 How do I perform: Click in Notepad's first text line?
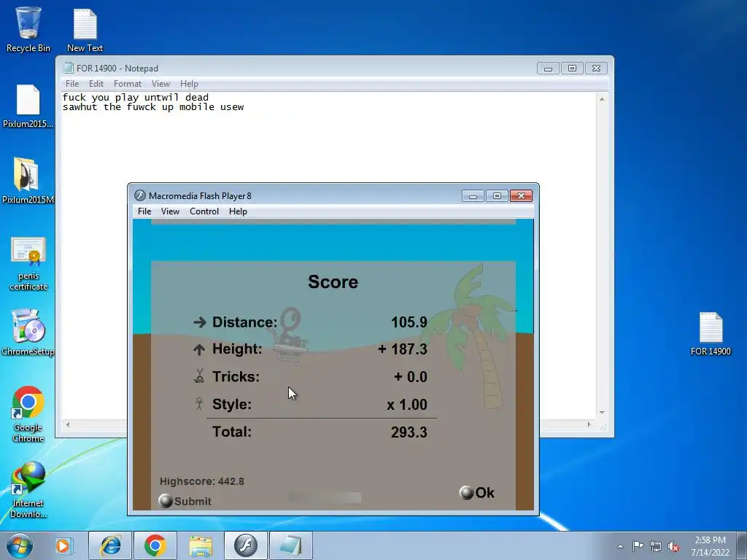pyautogui.click(x=135, y=98)
